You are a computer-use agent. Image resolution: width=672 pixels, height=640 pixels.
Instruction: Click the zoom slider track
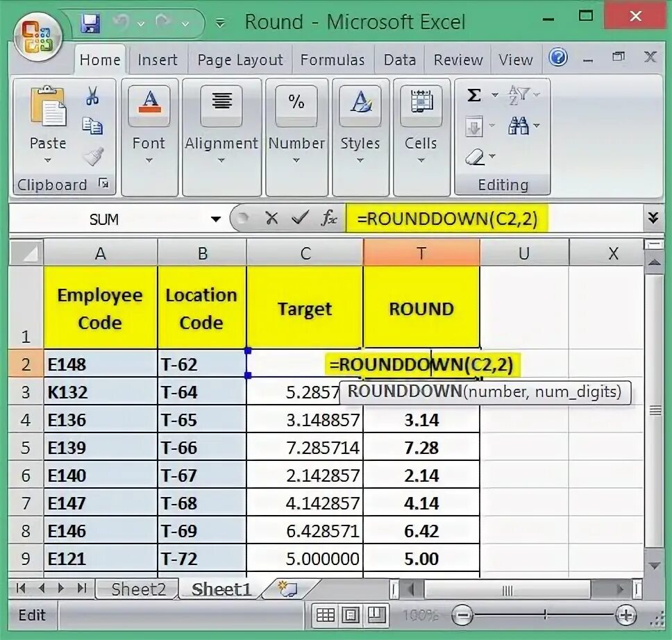pos(544,616)
